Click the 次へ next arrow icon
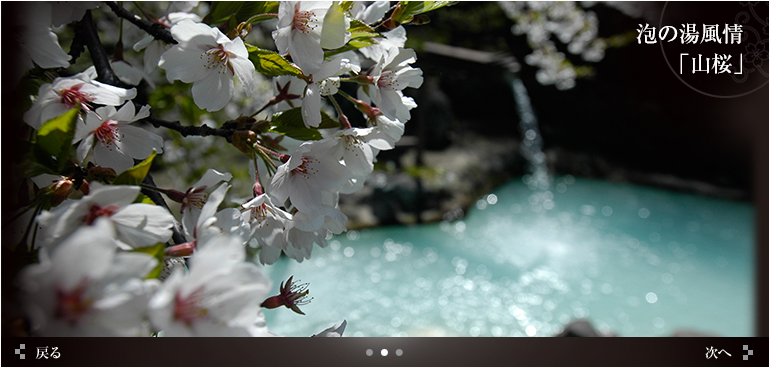770x368 pixels. (747, 352)
